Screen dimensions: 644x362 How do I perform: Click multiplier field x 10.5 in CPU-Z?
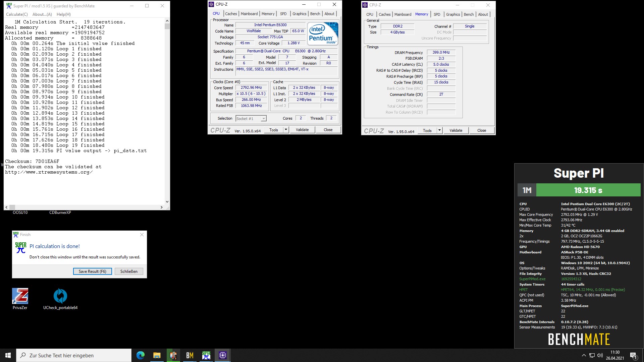click(251, 94)
